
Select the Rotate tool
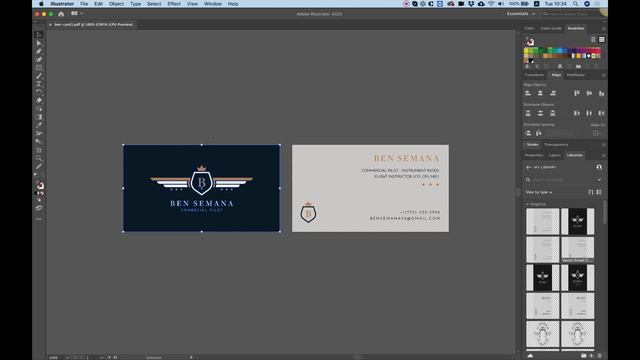(39, 92)
